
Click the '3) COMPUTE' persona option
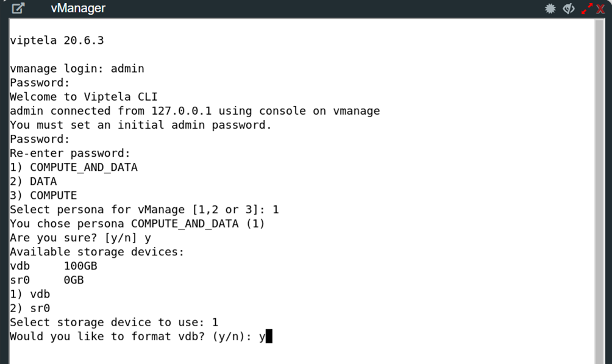coord(43,195)
